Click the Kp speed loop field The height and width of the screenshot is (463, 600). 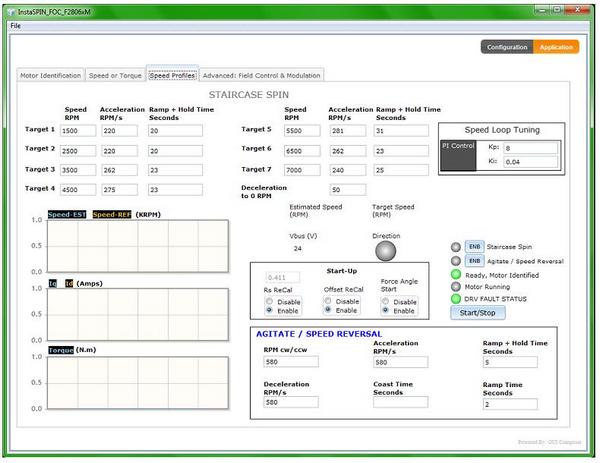click(531, 148)
